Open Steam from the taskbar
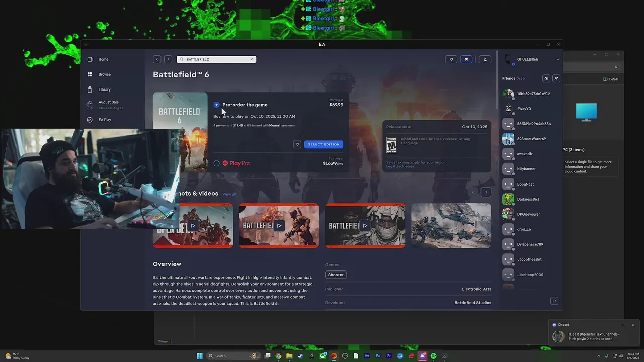The image size is (644, 362). (x=300, y=356)
